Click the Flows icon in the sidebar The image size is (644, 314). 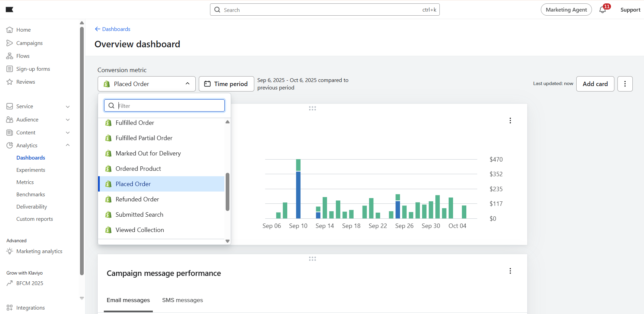pyautogui.click(x=10, y=56)
